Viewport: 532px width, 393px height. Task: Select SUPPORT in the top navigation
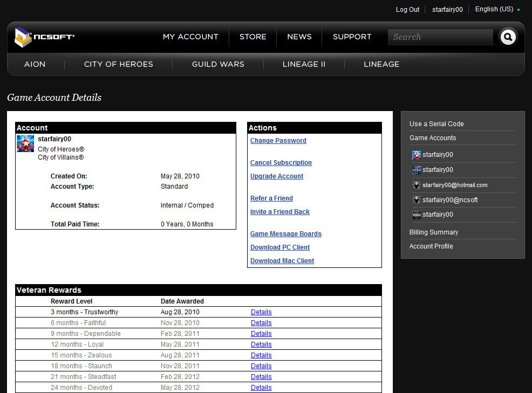point(352,37)
